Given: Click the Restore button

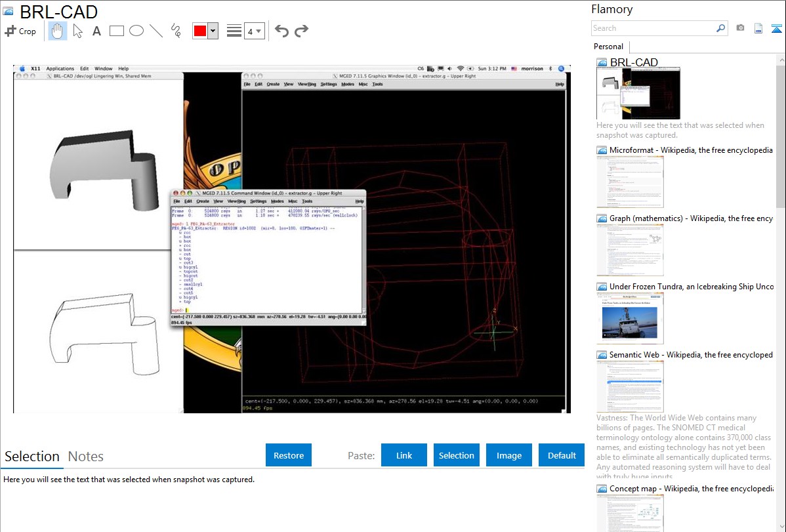Looking at the screenshot, I should click(x=289, y=455).
